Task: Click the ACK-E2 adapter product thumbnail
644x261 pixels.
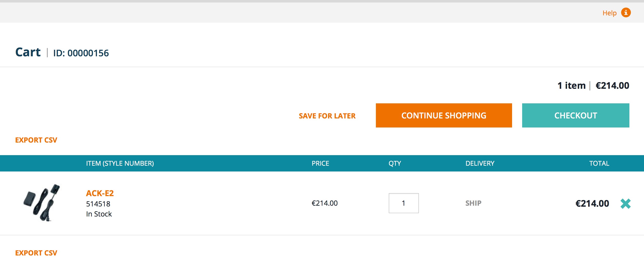Action: click(x=42, y=203)
